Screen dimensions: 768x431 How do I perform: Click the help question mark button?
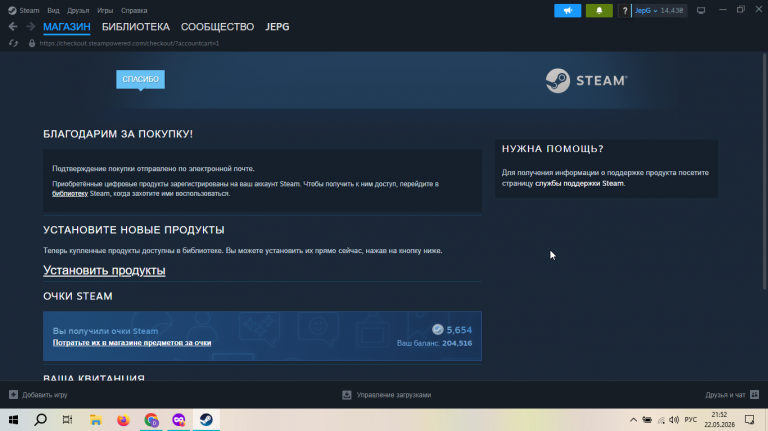(x=624, y=10)
